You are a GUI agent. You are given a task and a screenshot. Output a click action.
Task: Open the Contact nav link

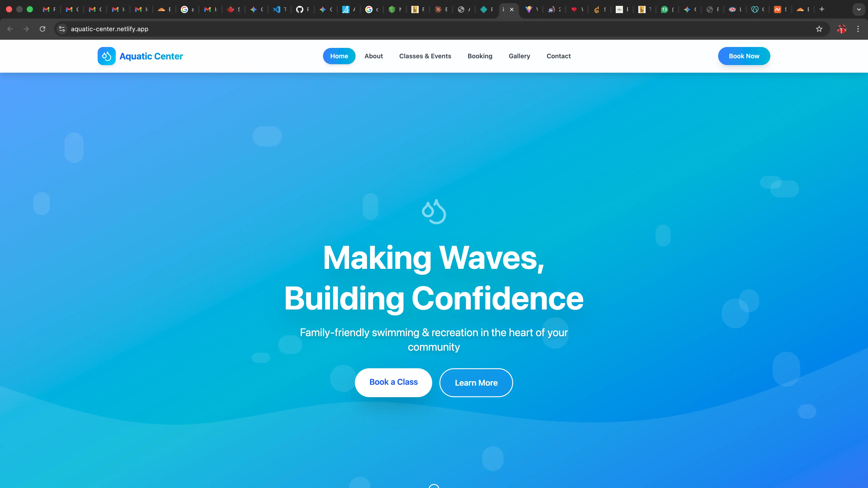(558, 56)
